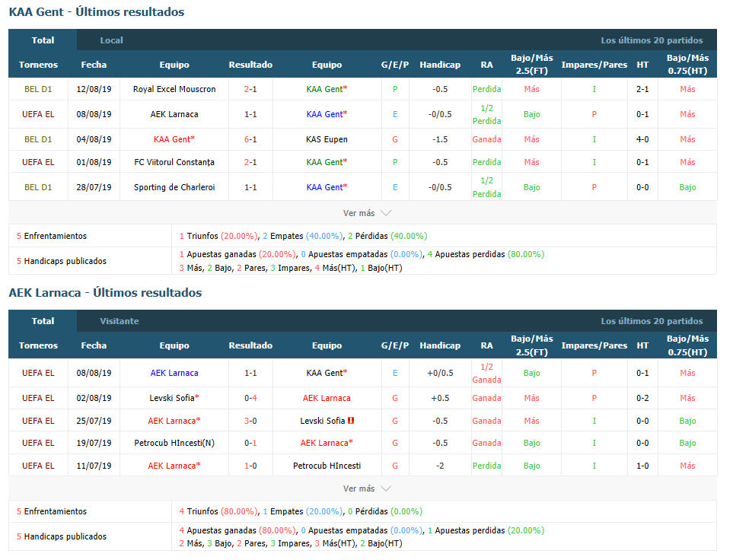This screenshot has height=560, width=733.
Task: Expand 'Ver más' under AEK Larnaca results
Action: click(367, 488)
